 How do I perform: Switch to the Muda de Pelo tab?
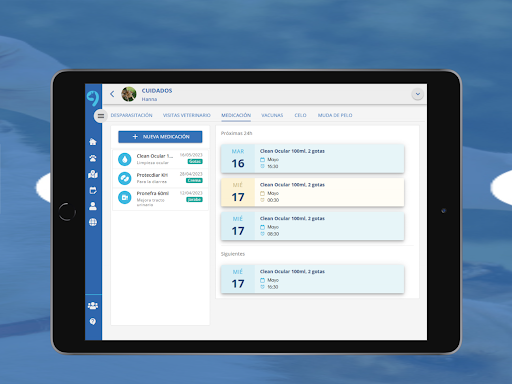point(335,115)
